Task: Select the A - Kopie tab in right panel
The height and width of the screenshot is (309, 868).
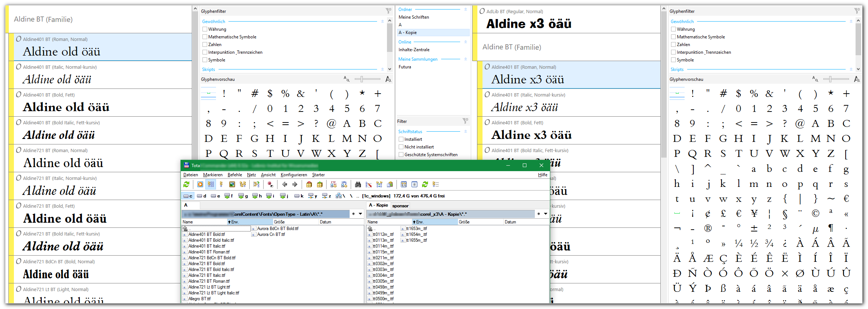Action: (x=379, y=206)
